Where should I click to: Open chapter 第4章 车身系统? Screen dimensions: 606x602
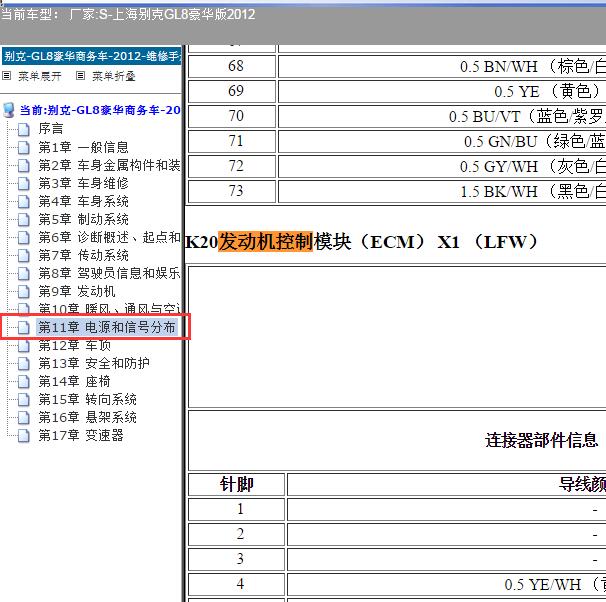pos(83,201)
